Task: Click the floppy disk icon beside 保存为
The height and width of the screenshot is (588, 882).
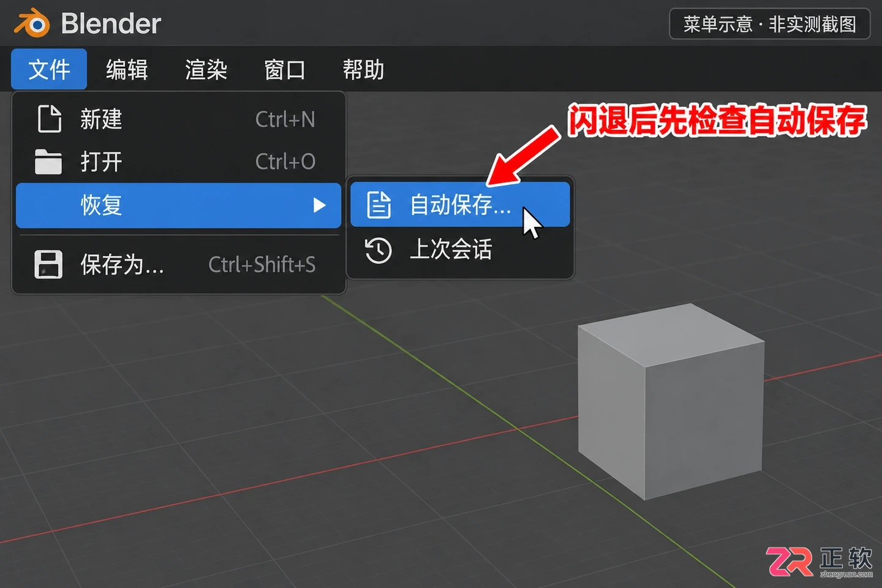Action: tap(48, 265)
